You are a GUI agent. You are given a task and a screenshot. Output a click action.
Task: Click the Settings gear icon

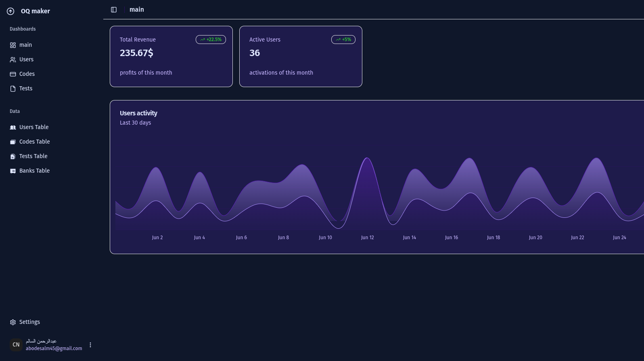coord(13,322)
